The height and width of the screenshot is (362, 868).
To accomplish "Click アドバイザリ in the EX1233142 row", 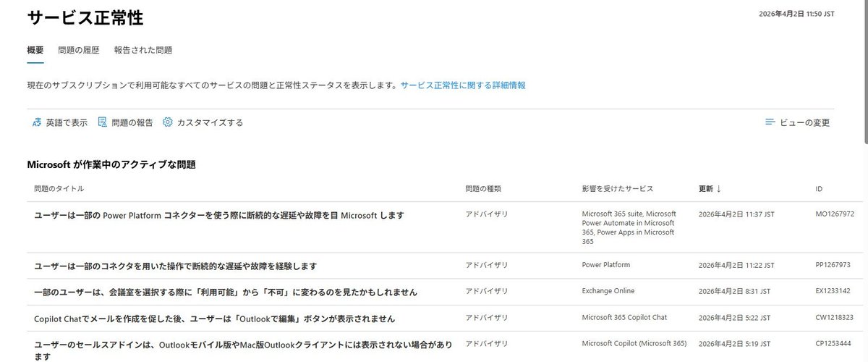I will pyautogui.click(x=487, y=291).
